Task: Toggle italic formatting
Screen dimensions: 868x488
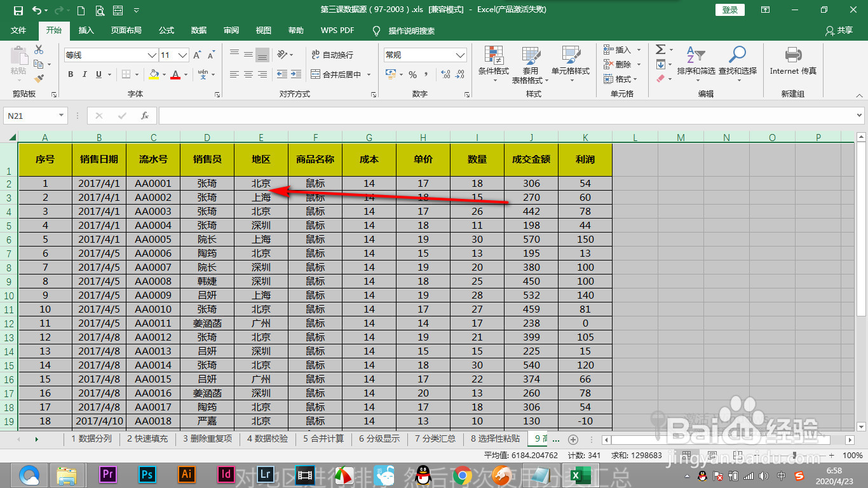Action: [x=84, y=74]
